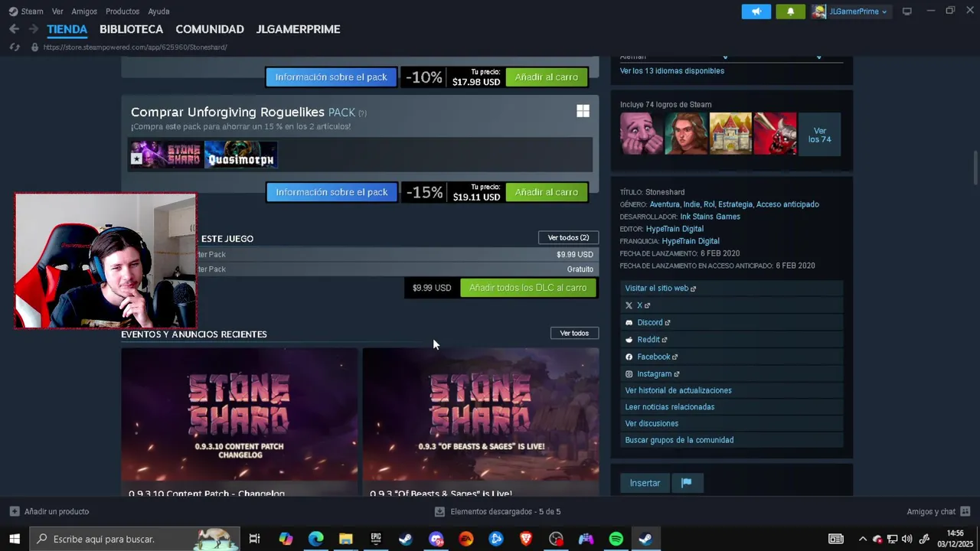
Task: Click the HypeTrain Digital editor link
Action: coord(675,229)
